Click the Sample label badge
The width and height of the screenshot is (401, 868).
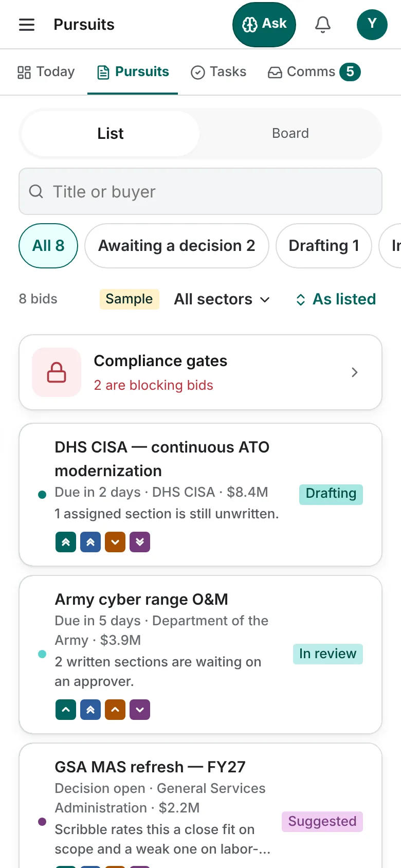(x=129, y=299)
